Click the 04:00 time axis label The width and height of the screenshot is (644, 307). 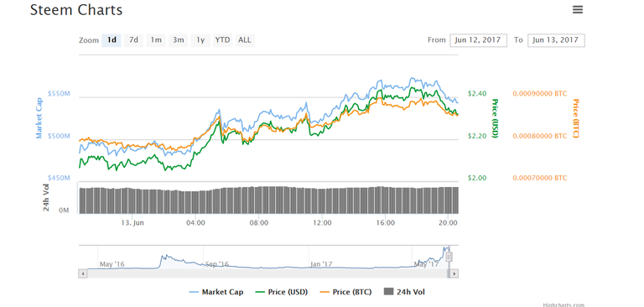tap(195, 223)
